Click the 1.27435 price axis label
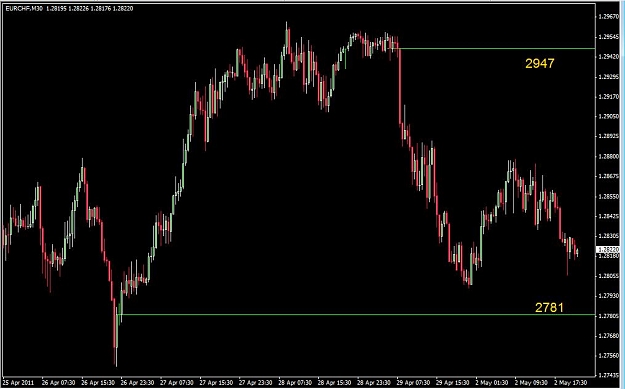 pos(609,375)
